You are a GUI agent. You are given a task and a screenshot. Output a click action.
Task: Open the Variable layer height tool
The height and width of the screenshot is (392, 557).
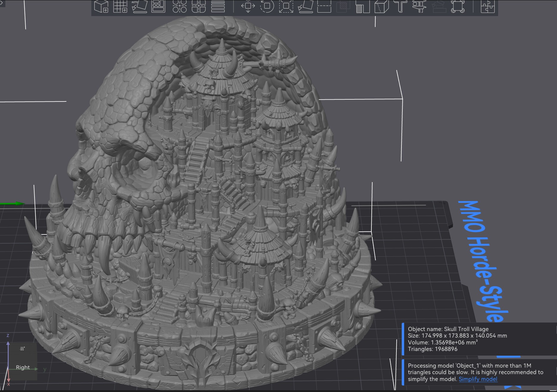[218, 7]
